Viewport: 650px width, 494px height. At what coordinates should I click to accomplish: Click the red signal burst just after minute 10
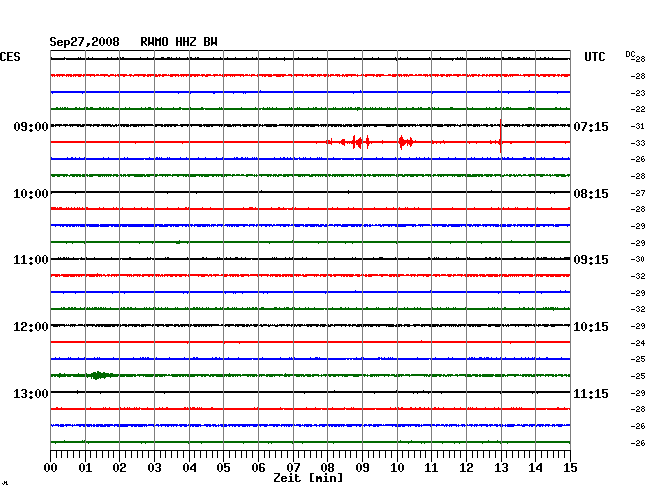(406, 142)
